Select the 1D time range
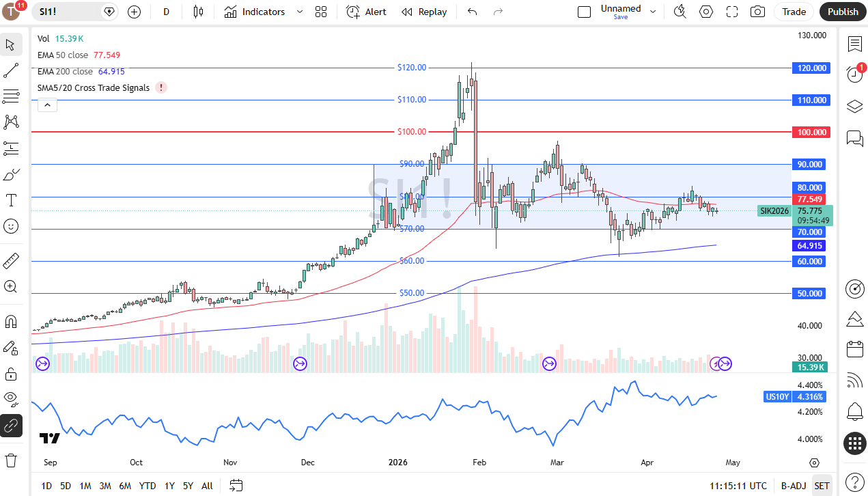Image resolution: width=868 pixels, height=496 pixels. [46, 486]
